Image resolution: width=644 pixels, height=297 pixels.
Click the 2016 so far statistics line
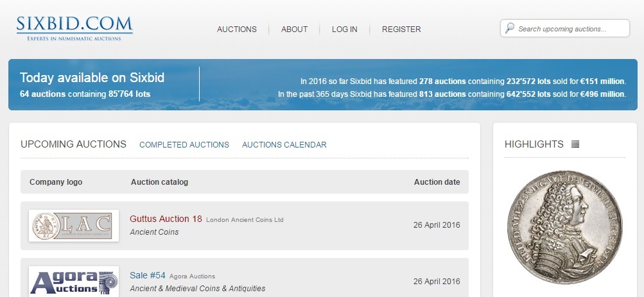pyautogui.click(x=464, y=81)
